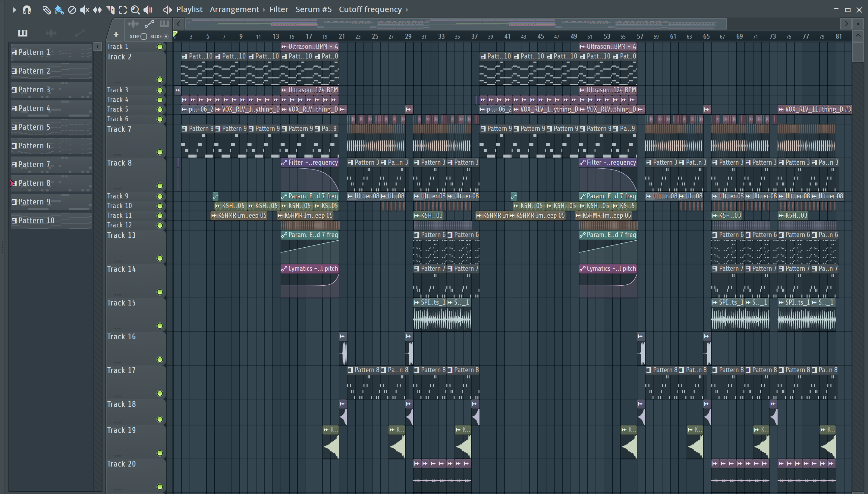Select Pattern 10 in the picker

[51, 220]
